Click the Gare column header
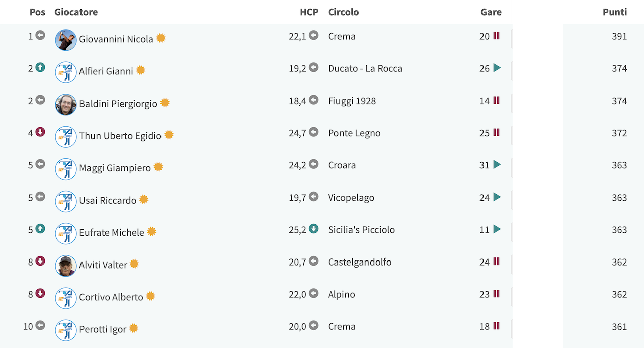 coord(491,12)
